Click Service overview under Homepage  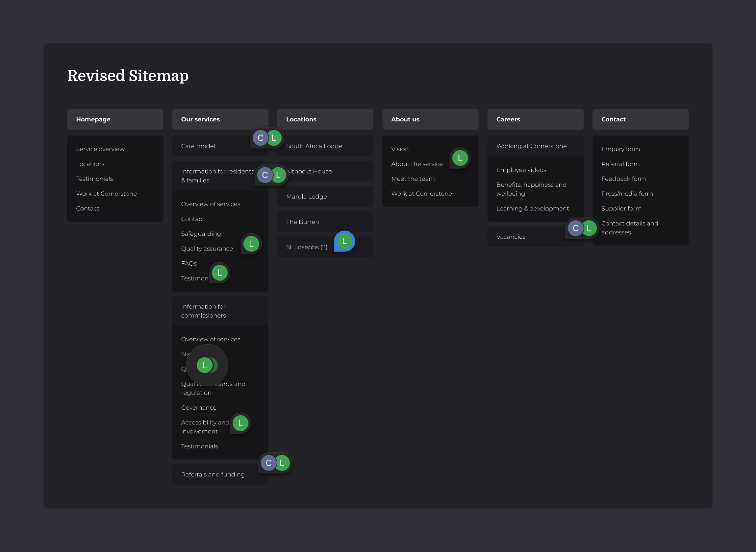point(100,149)
